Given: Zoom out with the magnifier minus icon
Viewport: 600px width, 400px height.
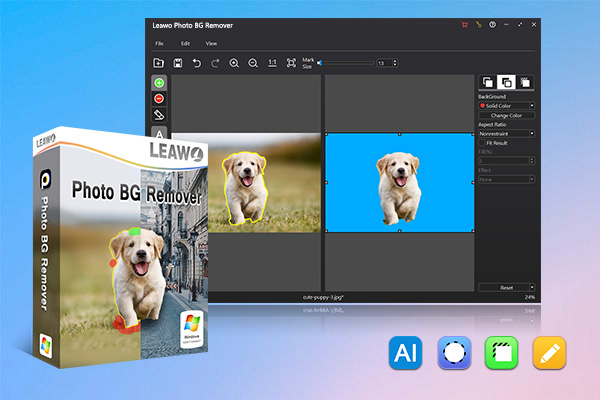Looking at the screenshot, I should pyautogui.click(x=253, y=63).
